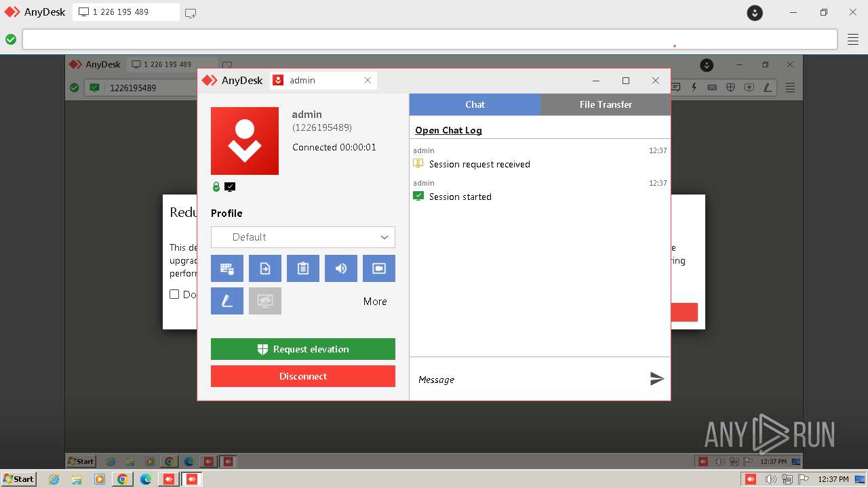Open Microsoft Edge from the taskbar
Viewport: 868px width, 488px height.
pos(146,479)
